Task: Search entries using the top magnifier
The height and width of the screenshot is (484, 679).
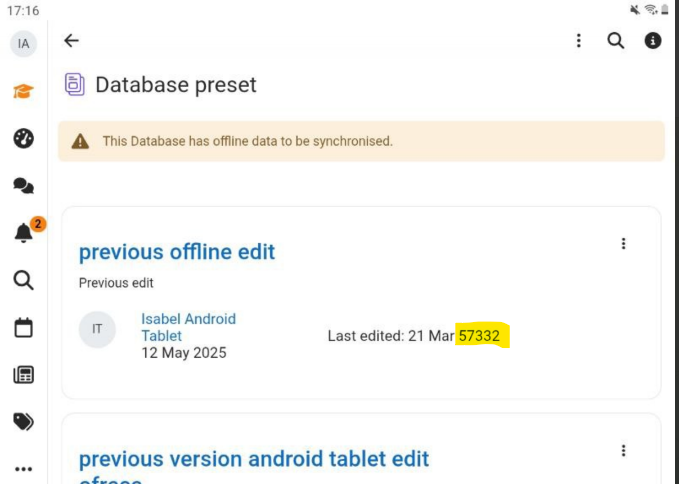Action: [615, 41]
